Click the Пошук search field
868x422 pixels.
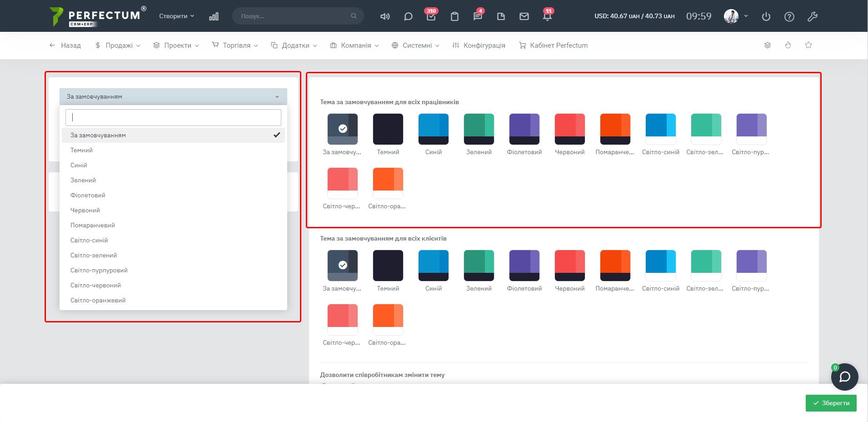294,16
